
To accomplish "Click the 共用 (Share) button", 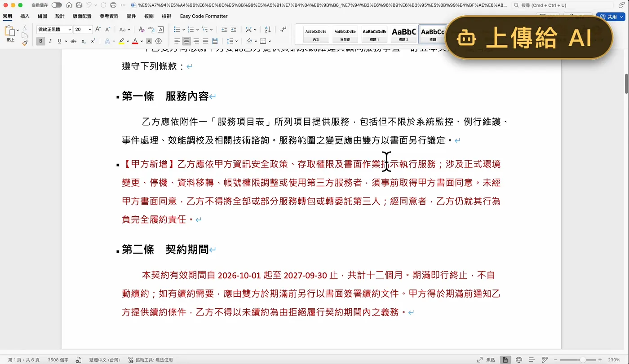I will [x=610, y=17].
